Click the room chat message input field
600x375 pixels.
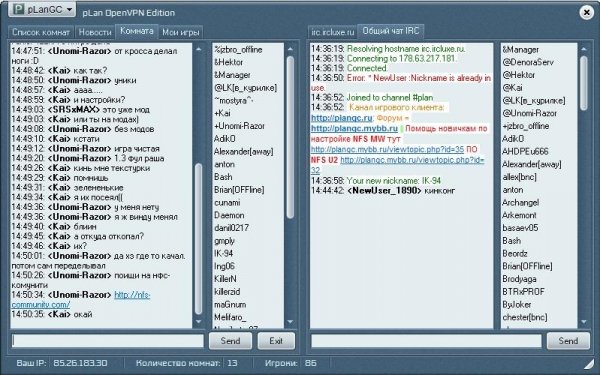108,341
